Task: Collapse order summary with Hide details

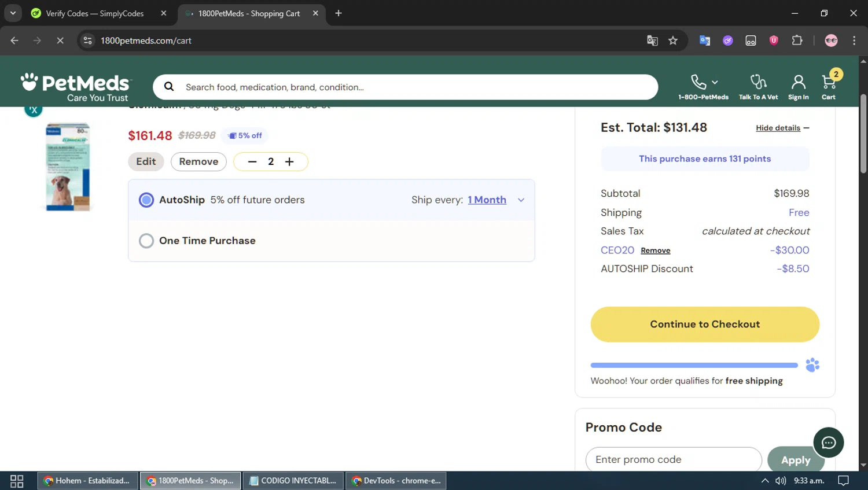Action: (782, 128)
